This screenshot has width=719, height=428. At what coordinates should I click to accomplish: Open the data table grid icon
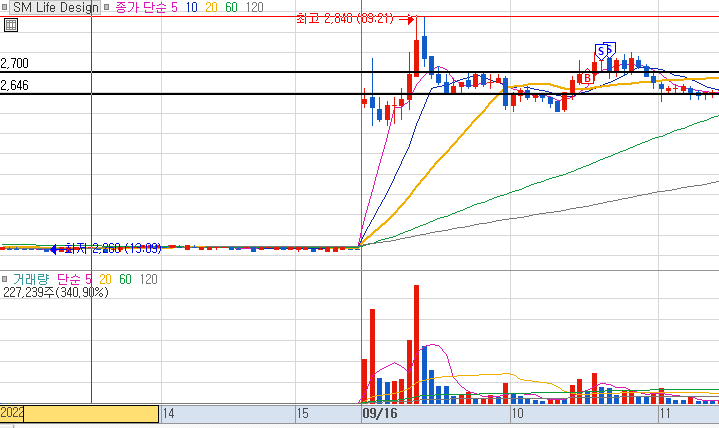tap(11, 25)
